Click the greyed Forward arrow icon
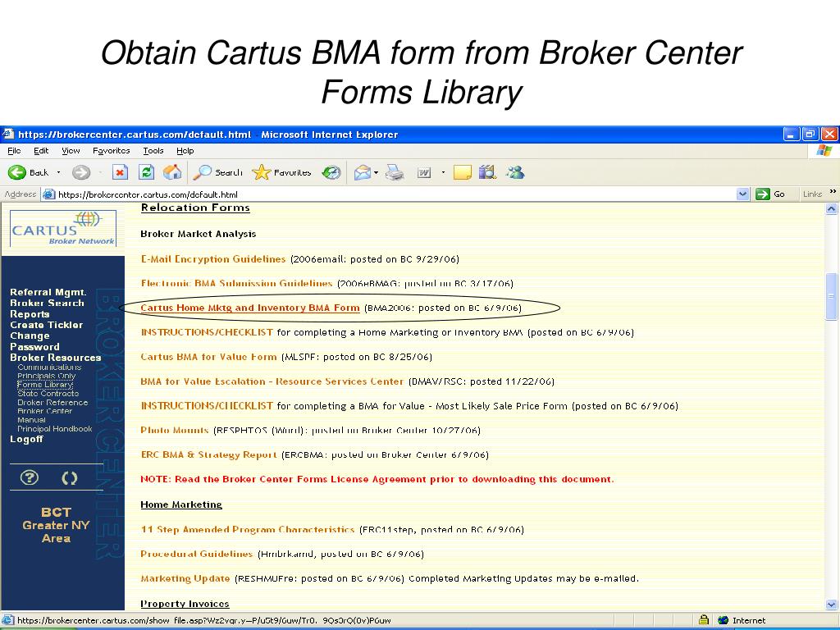 pyautogui.click(x=81, y=172)
